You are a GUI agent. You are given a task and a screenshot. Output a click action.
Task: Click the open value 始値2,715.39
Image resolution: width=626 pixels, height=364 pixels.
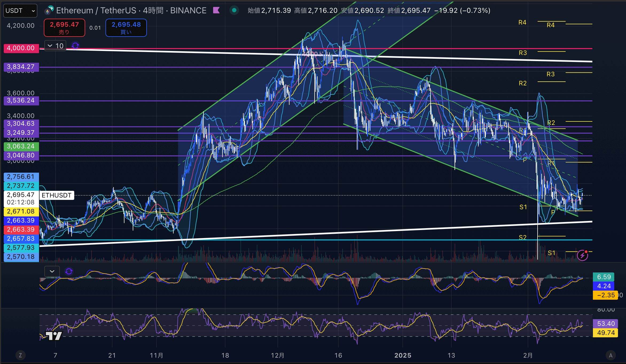click(x=269, y=11)
